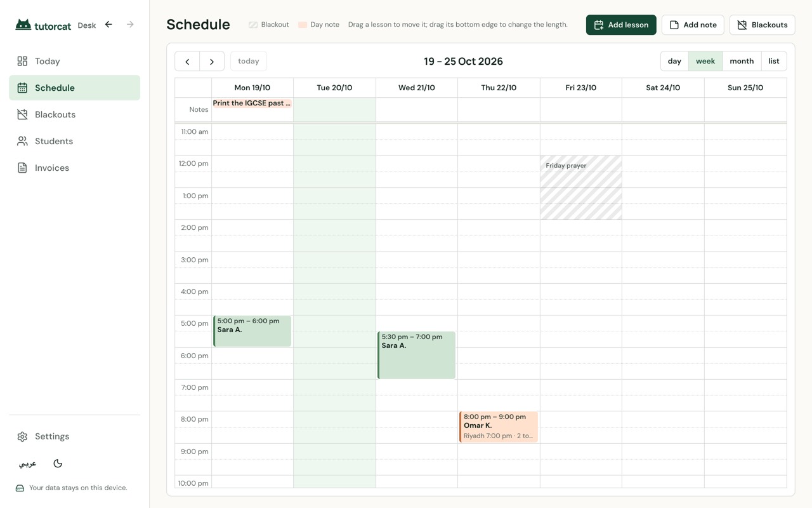This screenshot has width=812, height=508.
Task: Open Sara A. lesson at 5:30 pm Wednesday
Action: coord(417,355)
